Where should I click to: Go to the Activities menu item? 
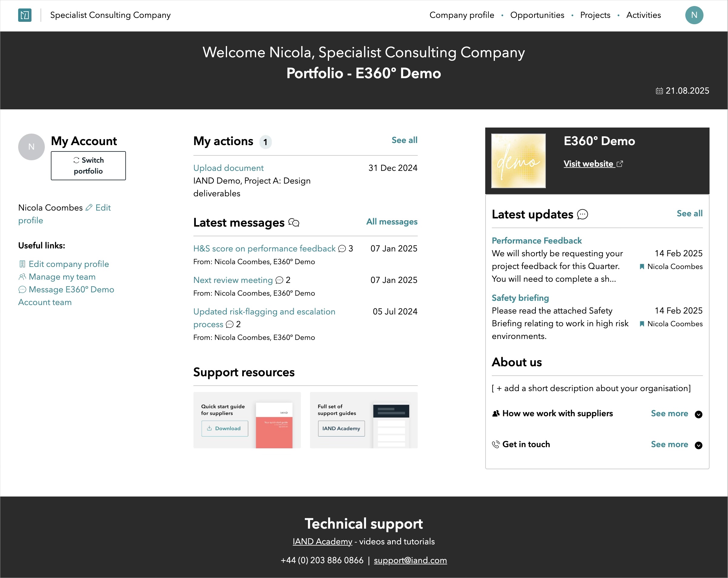click(x=643, y=15)
